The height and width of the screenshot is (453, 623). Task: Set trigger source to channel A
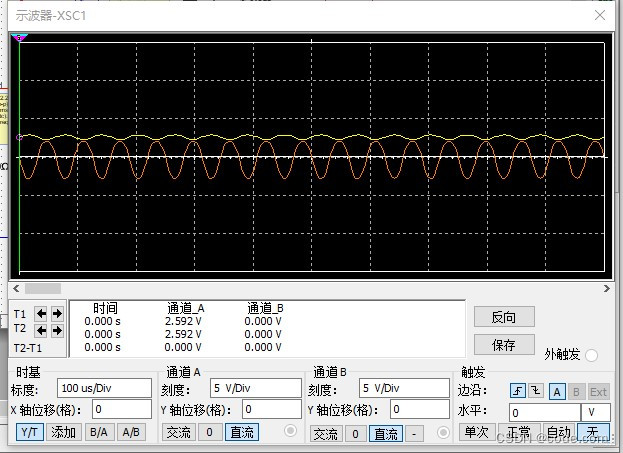557,392
